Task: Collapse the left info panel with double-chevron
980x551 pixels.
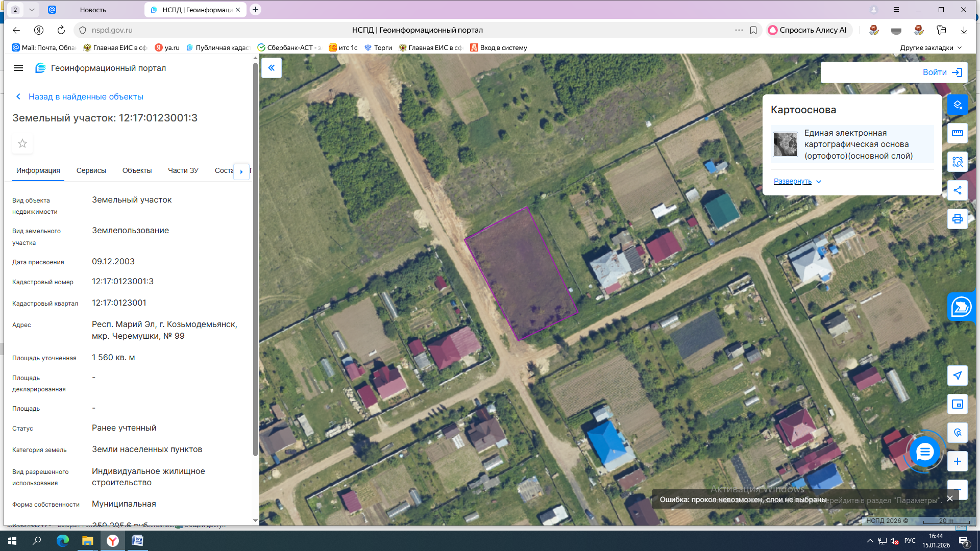Action: [x=272, y=68]
